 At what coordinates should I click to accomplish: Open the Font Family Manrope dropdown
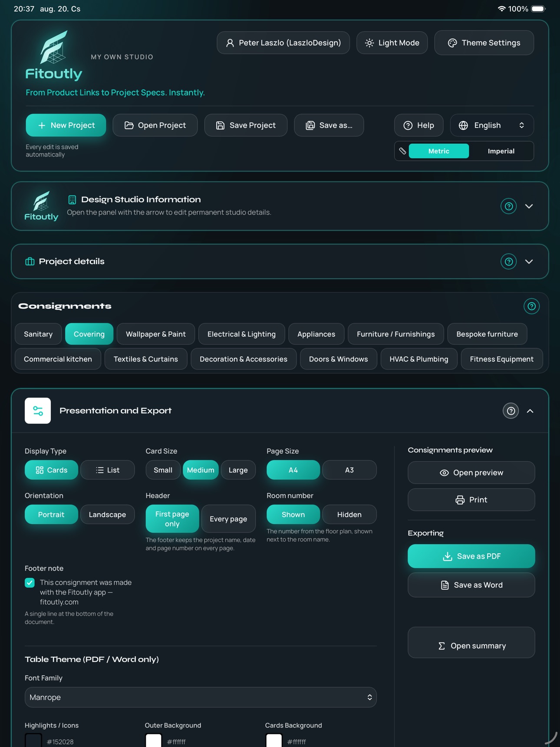(201, 697)
